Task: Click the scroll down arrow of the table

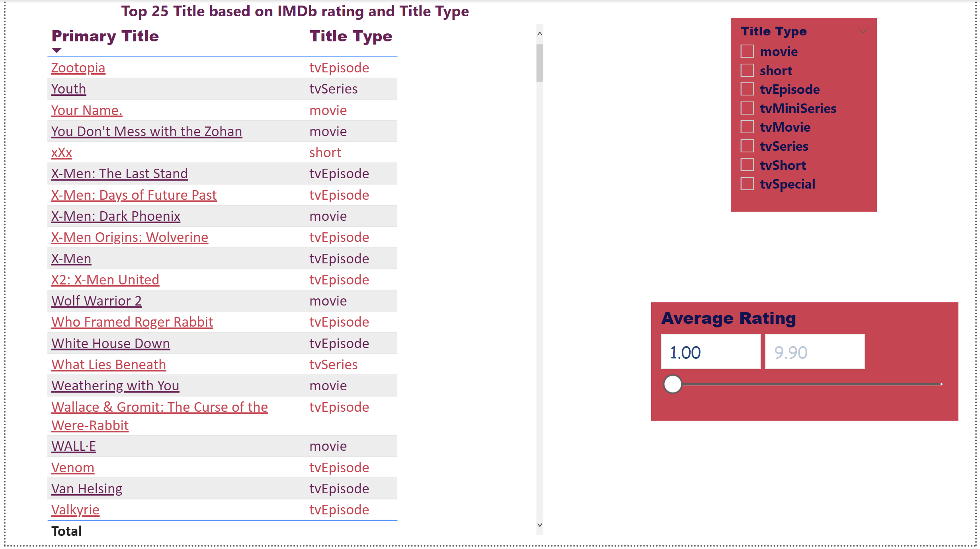Action: point(539,525)
